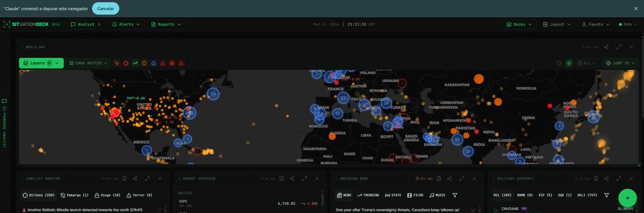Open the Reports dropdown
The width and height of the screenshot is (644, 213).
point(166,24)
